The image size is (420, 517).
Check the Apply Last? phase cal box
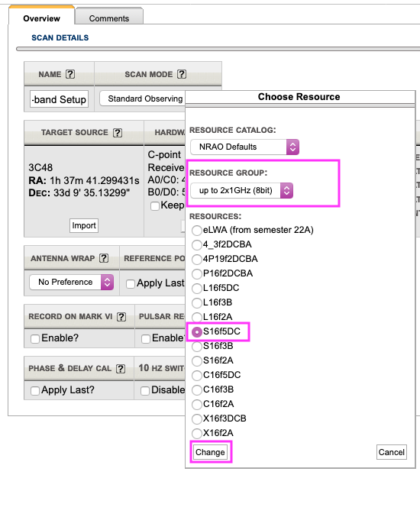pyautogui.click(x=35, y=391)
